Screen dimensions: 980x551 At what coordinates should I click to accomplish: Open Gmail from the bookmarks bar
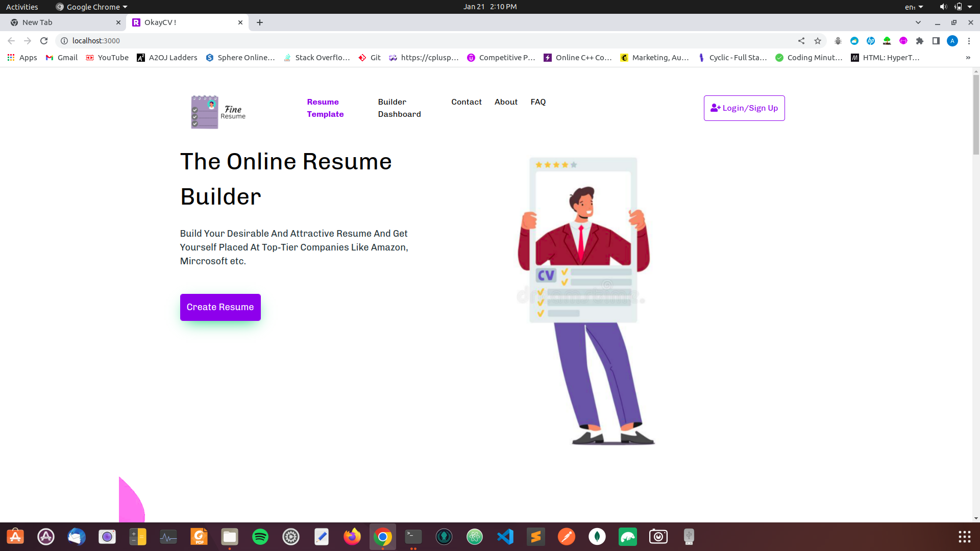coord(61,58)
